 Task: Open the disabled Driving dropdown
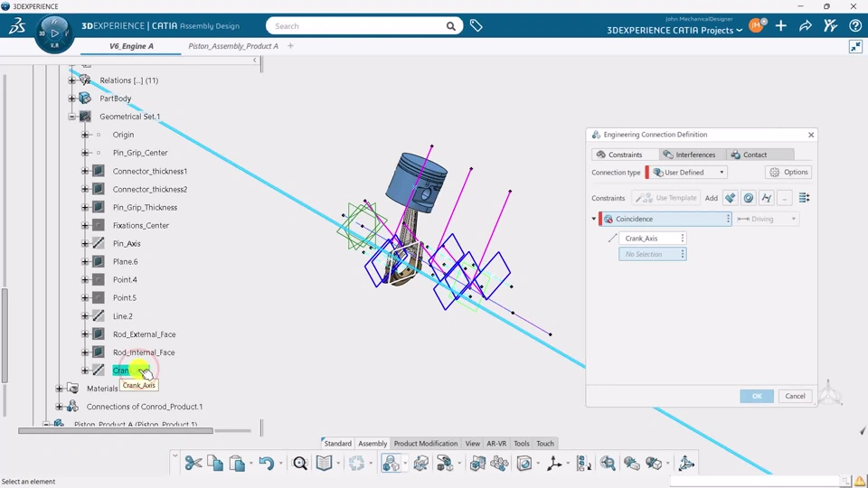767,219
